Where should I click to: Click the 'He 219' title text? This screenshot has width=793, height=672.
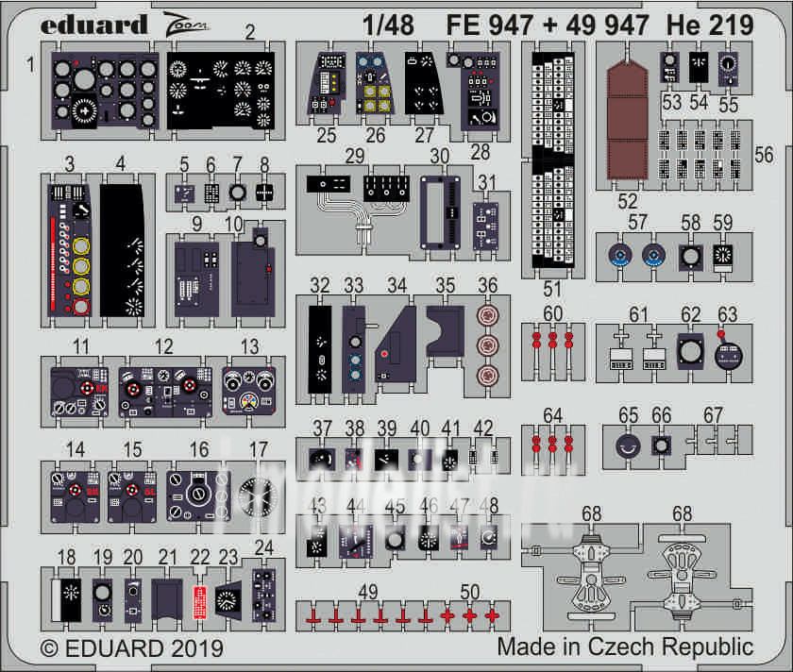[710, 25]
